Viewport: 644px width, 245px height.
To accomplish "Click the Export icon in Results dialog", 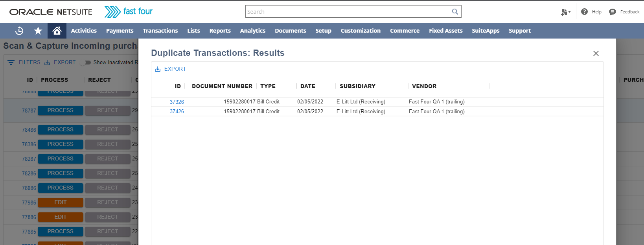I will click(158, 69).
